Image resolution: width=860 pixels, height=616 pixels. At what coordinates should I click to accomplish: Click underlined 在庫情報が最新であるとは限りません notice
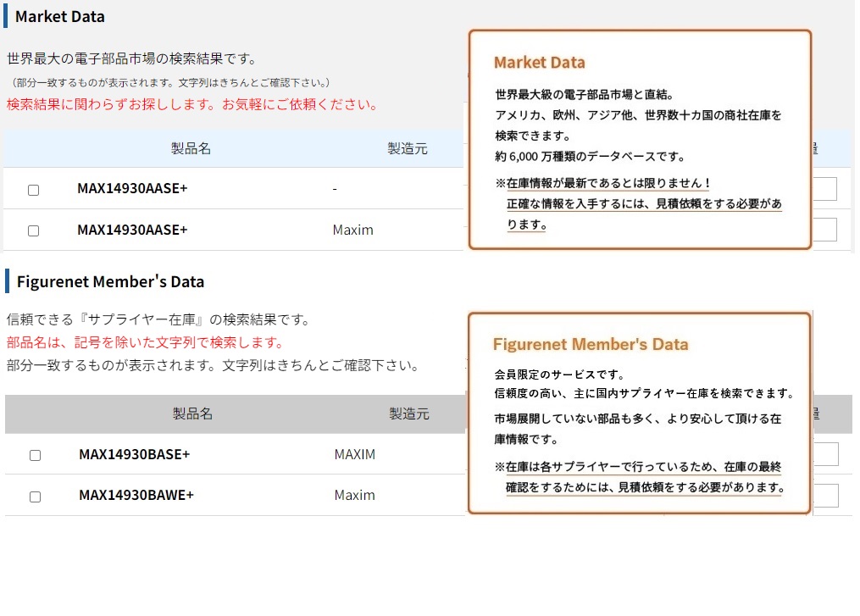tap(608, 184)
